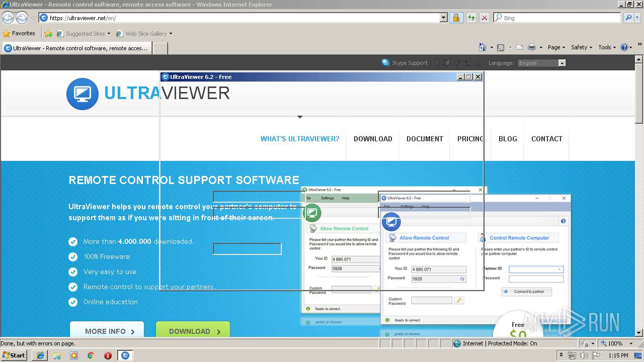Open the WHAT'S ULTRAVIEWER? menu item
Viewport: 644px width, 362px height.
300,139
